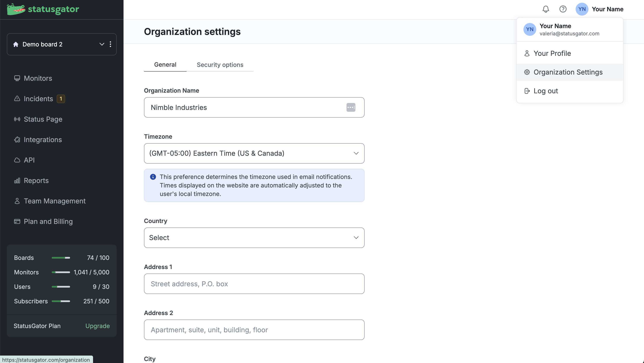Image resolution: width=644 pixels, height=363 pixels.
Task: Select Log out in user menu
Action: tap(545, 91)
